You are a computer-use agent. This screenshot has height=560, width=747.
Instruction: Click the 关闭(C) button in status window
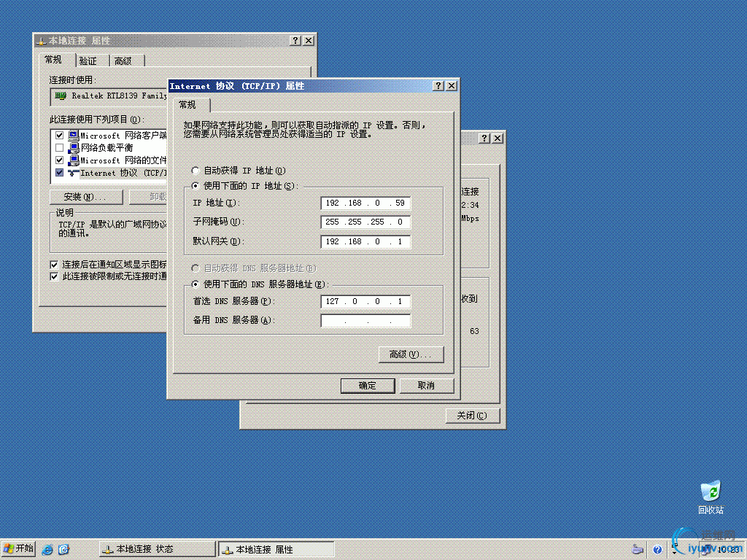pyautogui.click(x=473, y=416)
